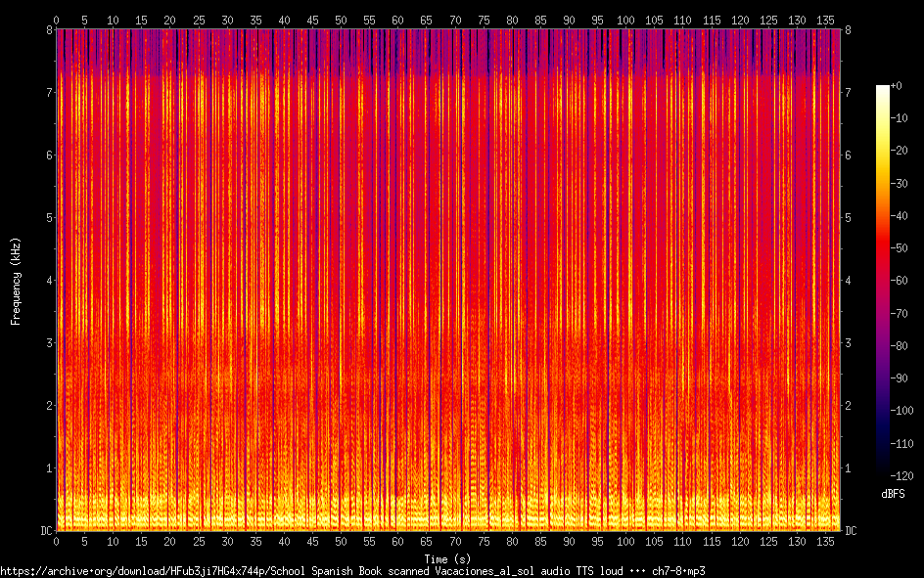Click the 25 second tick on top axis
This screenshot has width=924, height=578.
tap(199, 20)
